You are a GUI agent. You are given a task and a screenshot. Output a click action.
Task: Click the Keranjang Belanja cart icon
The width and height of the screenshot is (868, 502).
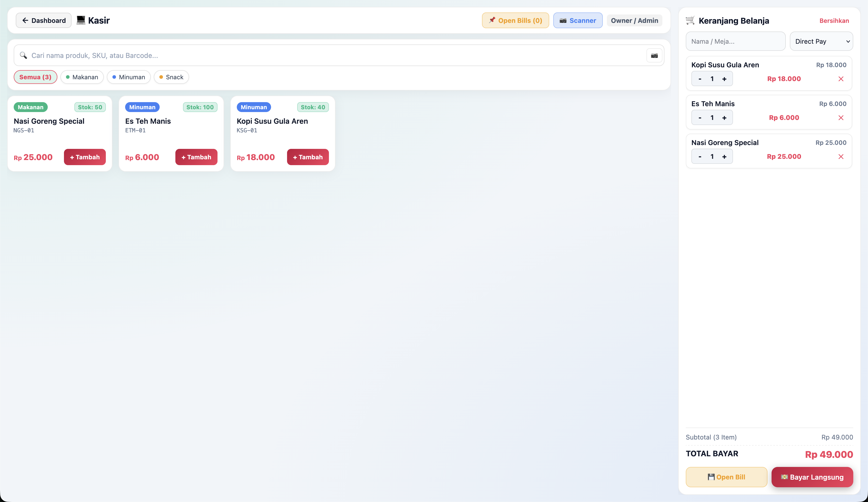pos(690,20)
